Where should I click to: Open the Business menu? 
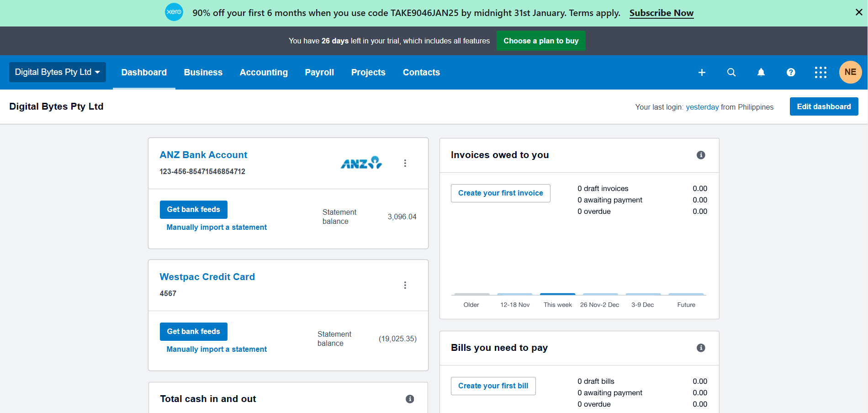(203, 72)
